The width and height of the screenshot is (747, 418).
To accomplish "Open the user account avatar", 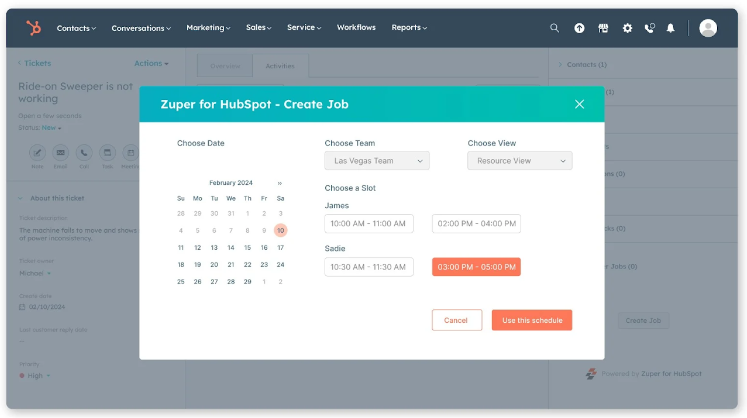I will pyautogui.click(x=708, y=28).
